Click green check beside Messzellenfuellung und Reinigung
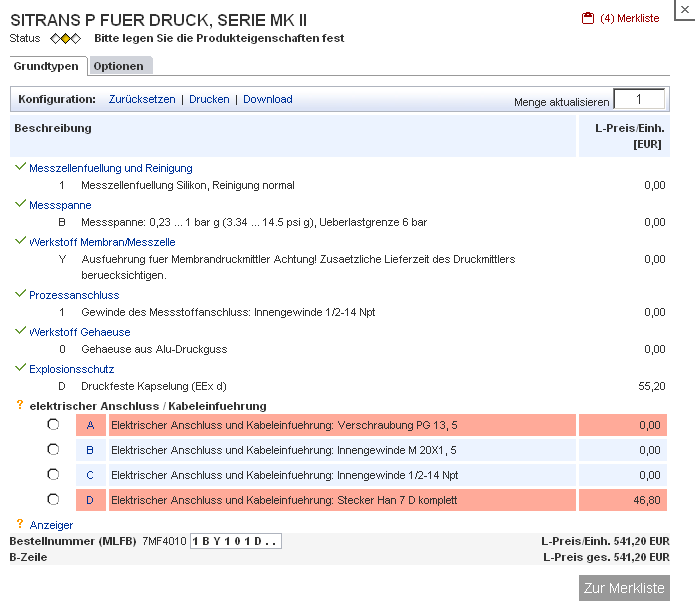695x611 pixels. (x=20, y=167)
